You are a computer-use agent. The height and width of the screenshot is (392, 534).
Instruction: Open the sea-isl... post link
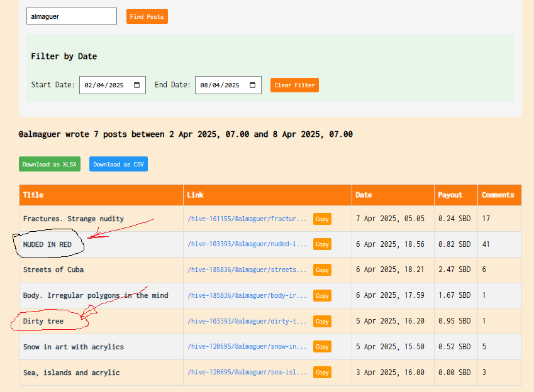(x=247, y=373)
